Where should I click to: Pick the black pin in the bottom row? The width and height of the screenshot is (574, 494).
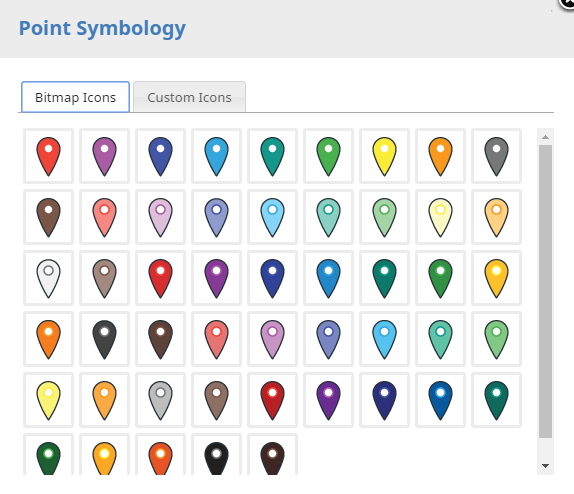pyautogui.click(x=216, y=455)
